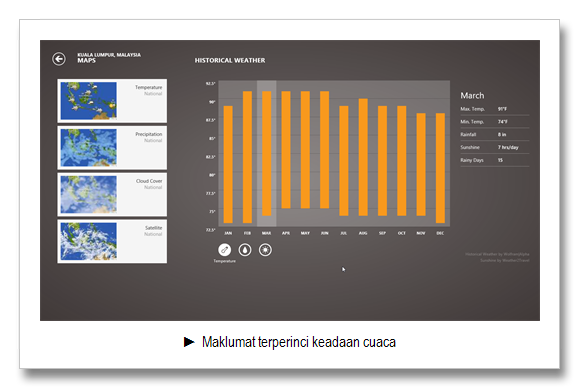Select the highlighted MAR temperature bar

click(x=267, y=153)
